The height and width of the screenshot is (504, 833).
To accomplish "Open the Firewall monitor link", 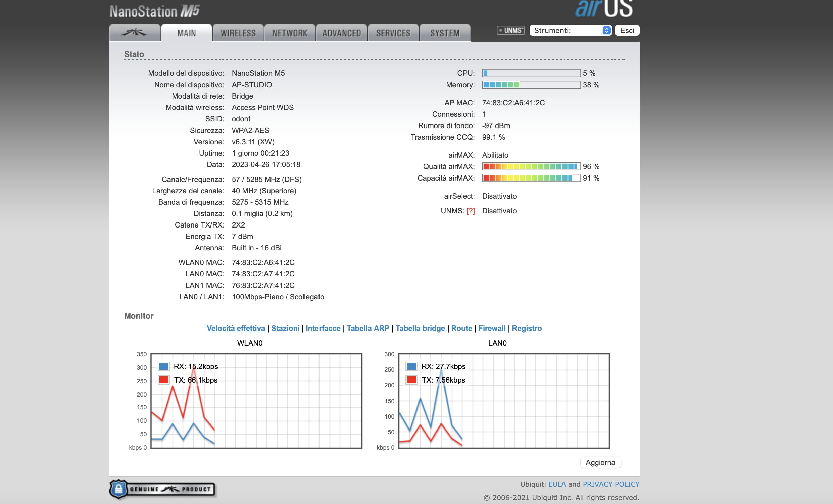I will [x=492, y=328].
